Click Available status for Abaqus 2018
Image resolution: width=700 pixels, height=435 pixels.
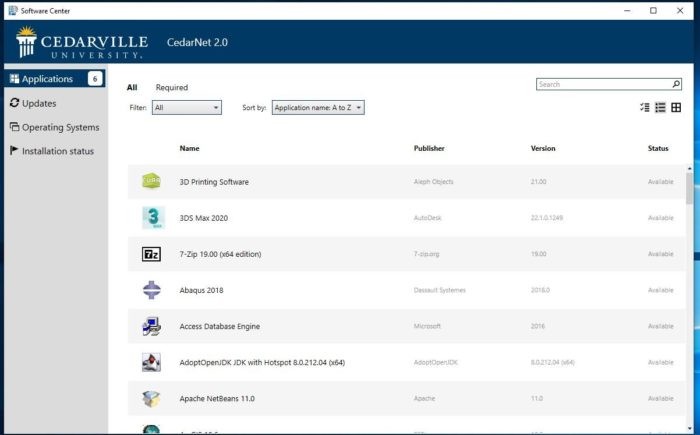661,290
